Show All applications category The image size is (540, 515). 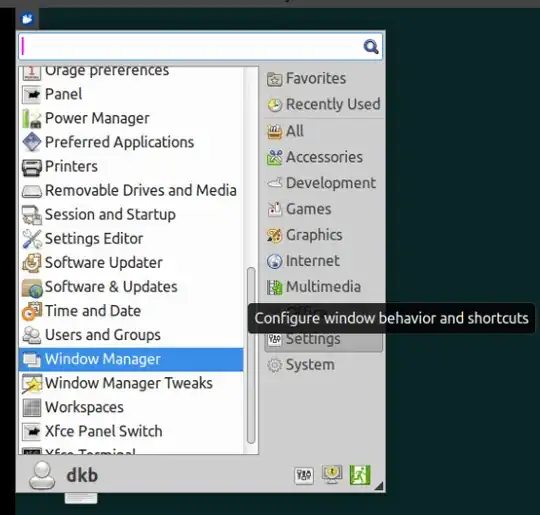click(x=324, y=131)
